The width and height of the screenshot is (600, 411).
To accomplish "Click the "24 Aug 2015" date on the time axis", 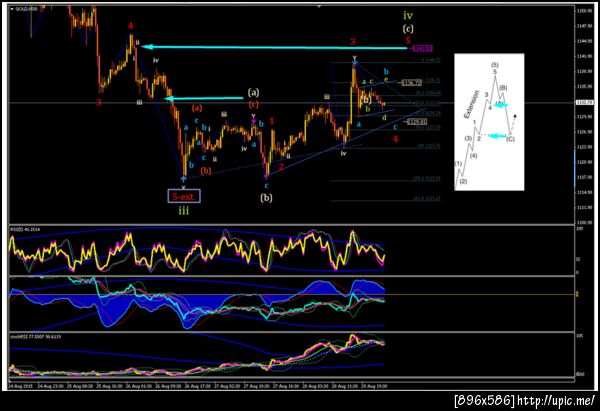I will [x=21, y=386].
